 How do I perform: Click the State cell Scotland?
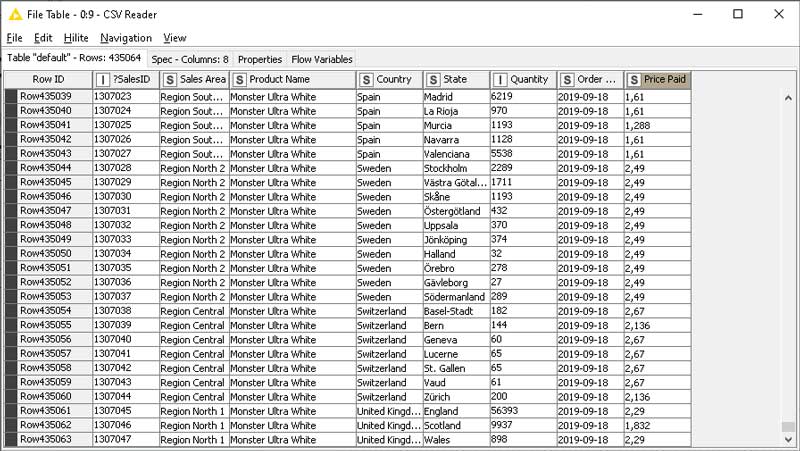pos(457,425)
